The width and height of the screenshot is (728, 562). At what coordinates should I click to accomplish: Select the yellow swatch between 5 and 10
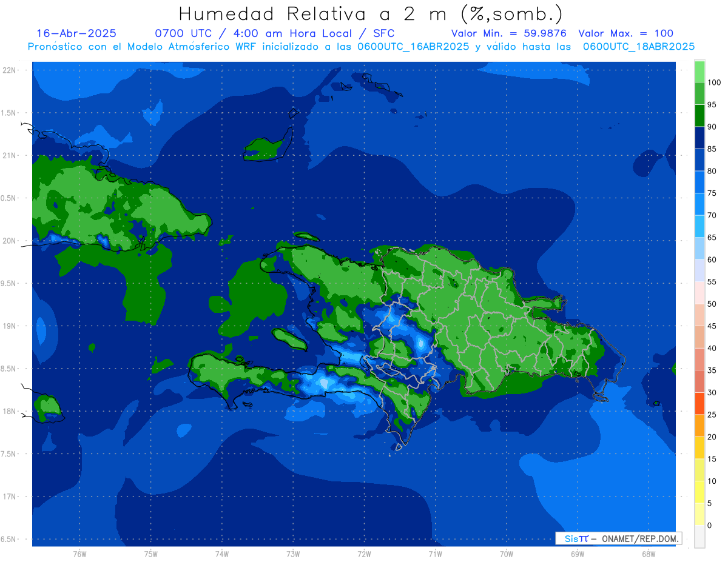(x=699, y=492)
